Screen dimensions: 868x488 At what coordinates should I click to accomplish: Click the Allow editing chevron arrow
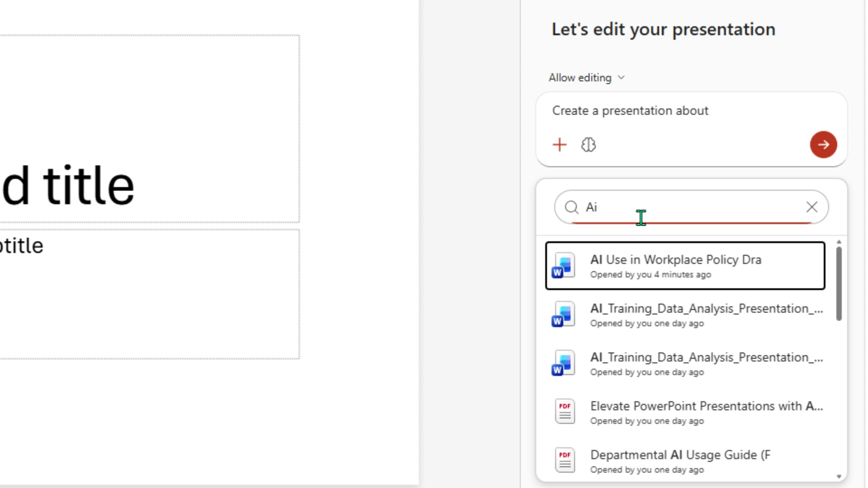click(621, 78)
